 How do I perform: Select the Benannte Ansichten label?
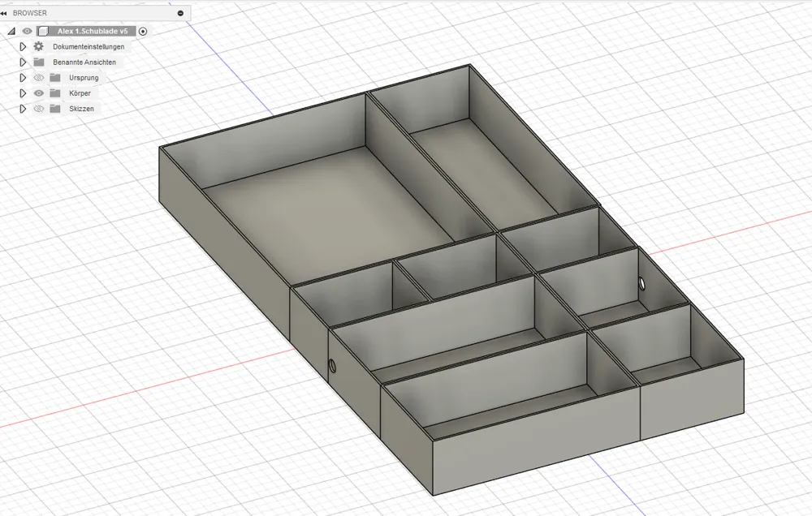[x=84, y=62]
